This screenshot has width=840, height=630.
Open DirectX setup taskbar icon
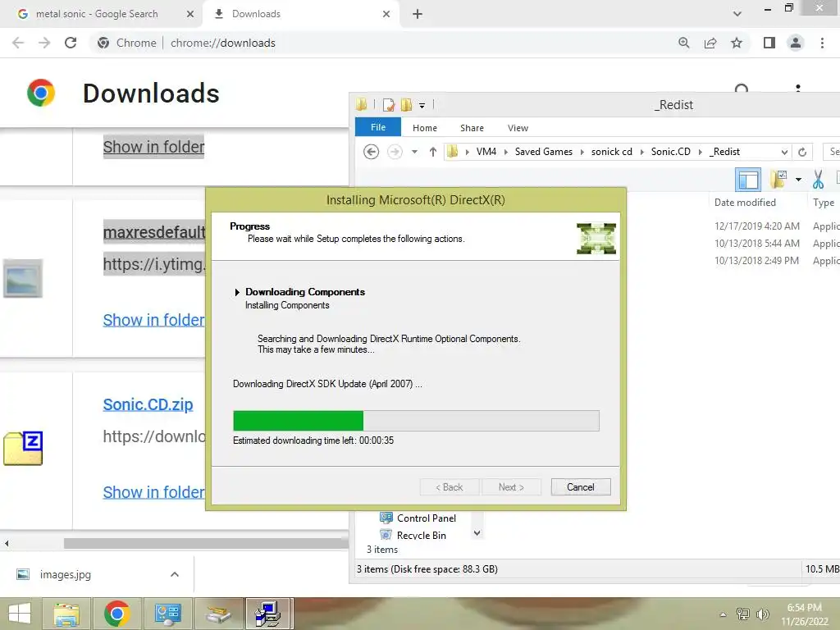click(269, 614)
